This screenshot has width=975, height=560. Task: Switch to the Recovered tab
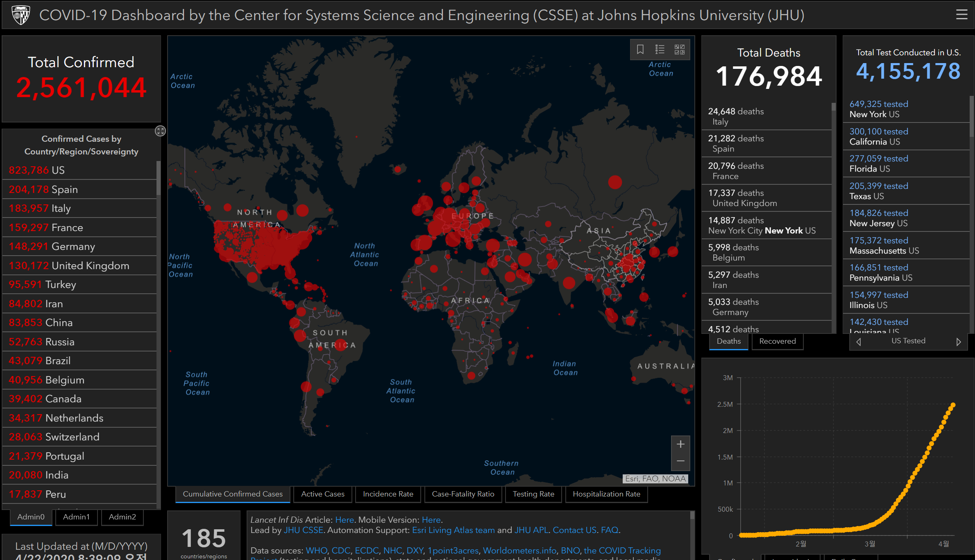coord(777,341)
